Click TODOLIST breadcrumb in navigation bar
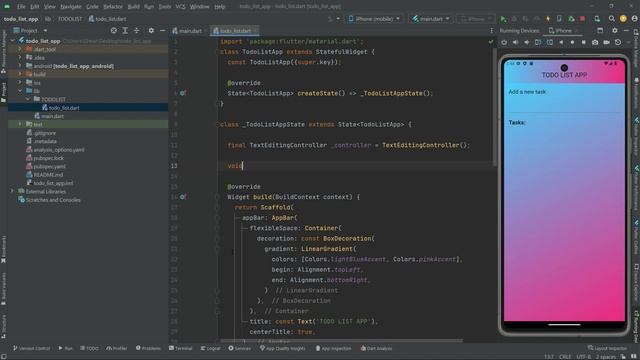Image resolution: width=640 pixels, height=360 pixels. tap(69, 19)
